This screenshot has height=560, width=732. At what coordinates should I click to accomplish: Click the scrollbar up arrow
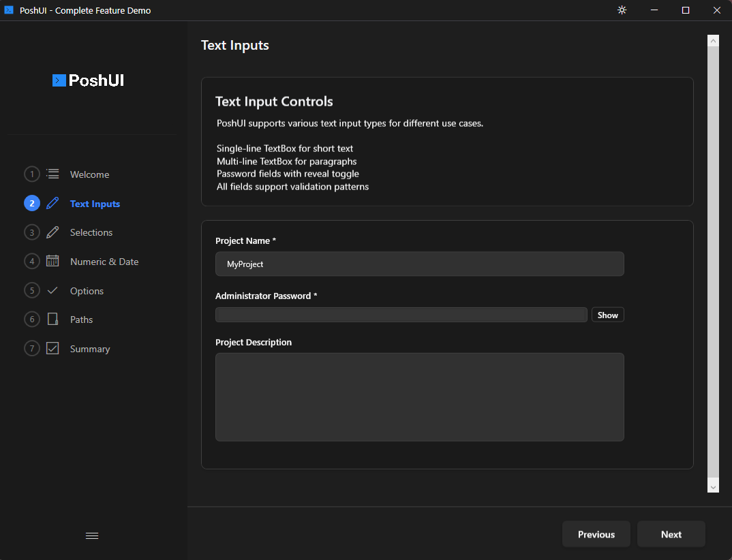pos(713,41)
